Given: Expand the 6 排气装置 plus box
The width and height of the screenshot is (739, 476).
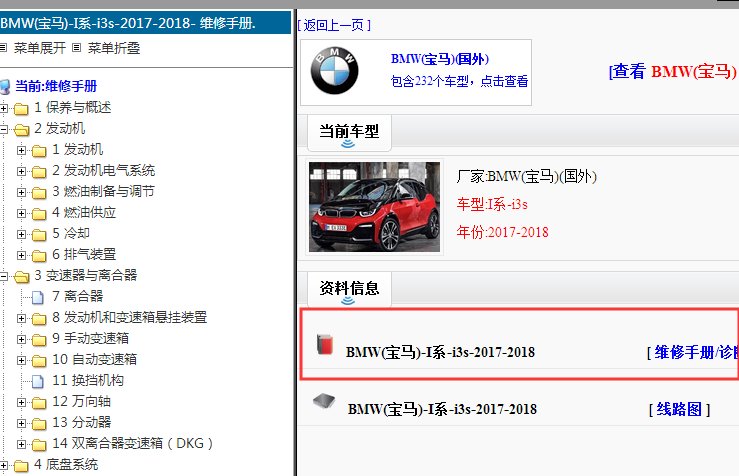Looking at the screenshot, I should [21, 255].
